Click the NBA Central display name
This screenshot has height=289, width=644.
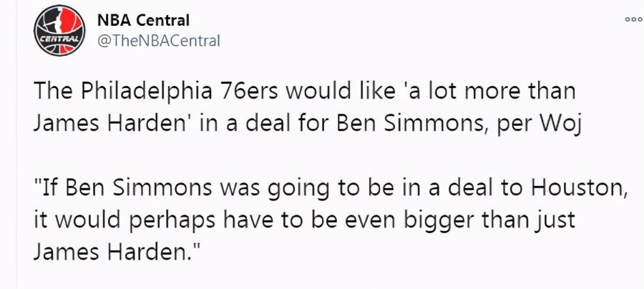point(143,20)
